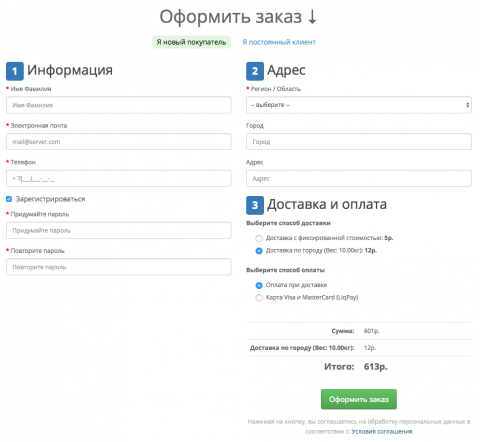The width and height of the screenshot is (480, 442).
Task: Click the 'Повторите пароль' field
Action: click(x=119, y=267)
